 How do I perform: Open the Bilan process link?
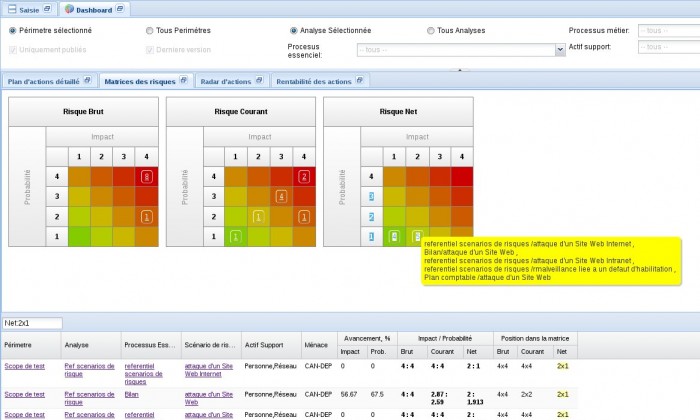(131, 395)
